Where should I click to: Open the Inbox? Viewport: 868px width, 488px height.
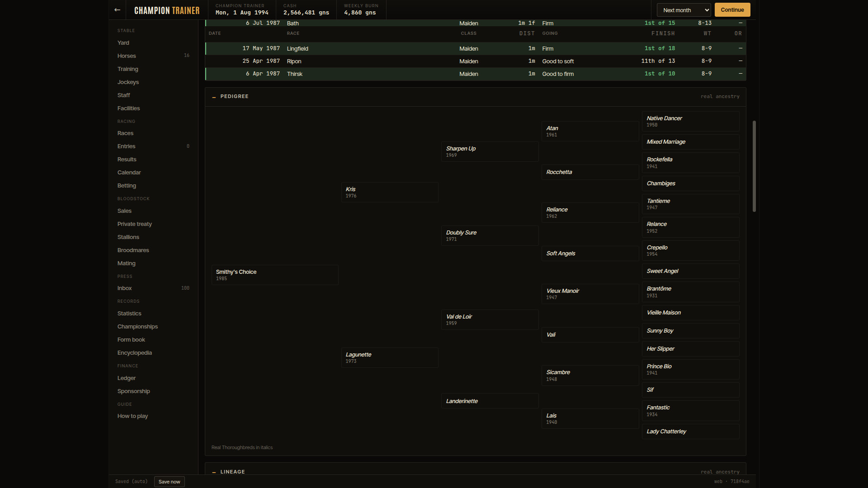point(153,288)
